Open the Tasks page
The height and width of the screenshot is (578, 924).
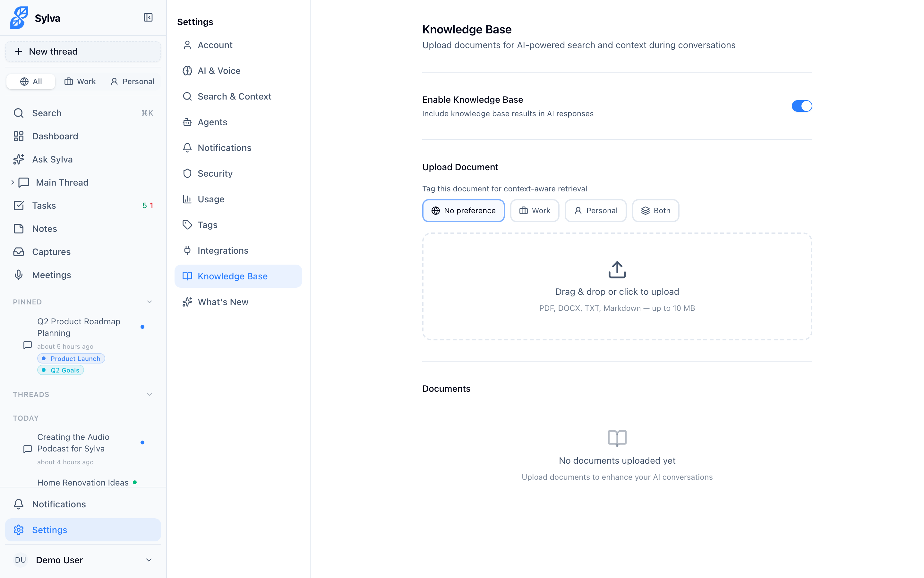click(83, 206)
